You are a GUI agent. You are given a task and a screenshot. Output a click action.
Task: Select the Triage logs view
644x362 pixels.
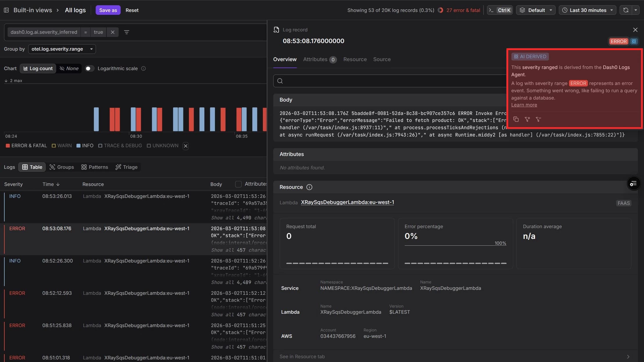(126, 167)
